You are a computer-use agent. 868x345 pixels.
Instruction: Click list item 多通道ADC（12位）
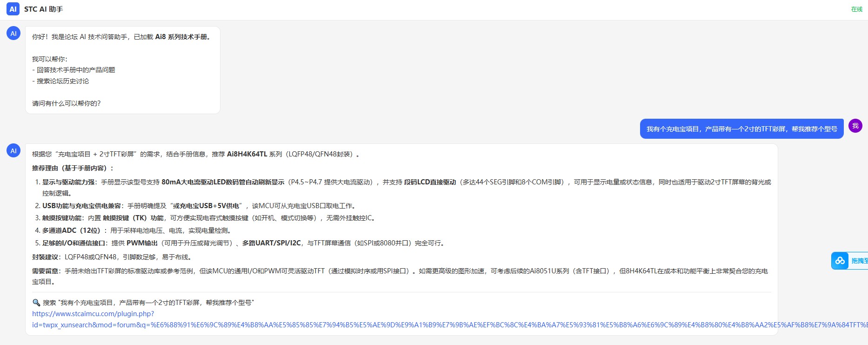tap(134, 230)
